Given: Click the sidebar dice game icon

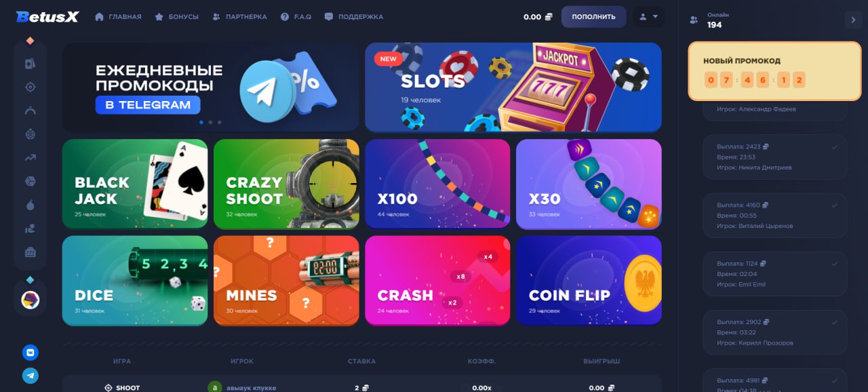Looking at the screenshot, I should [x=30, y=181].
